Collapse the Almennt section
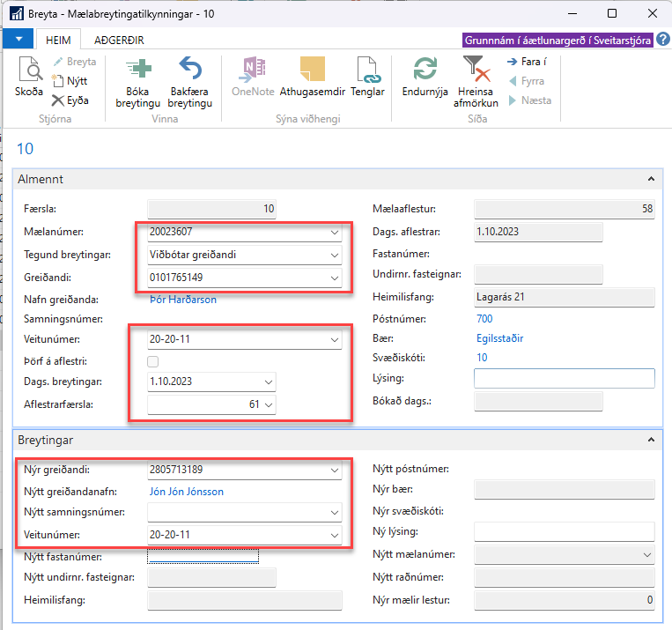Image resolution: width=672 pixels, height=630 pixels. click(651, 179)
